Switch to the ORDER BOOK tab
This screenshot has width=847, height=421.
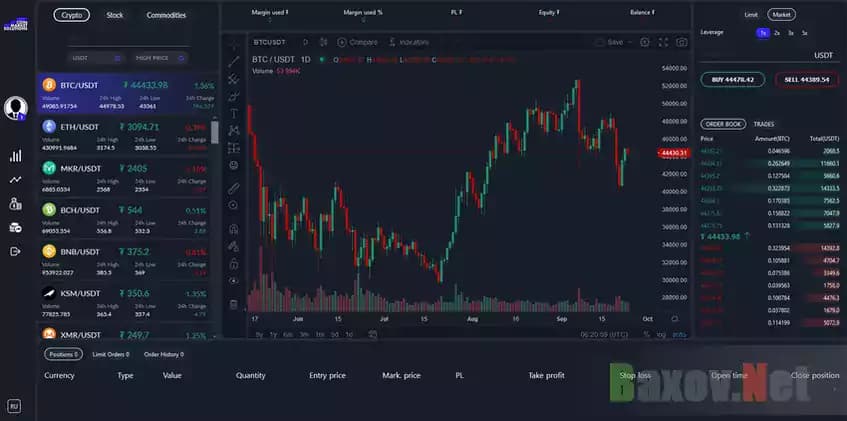click(723, 124)
